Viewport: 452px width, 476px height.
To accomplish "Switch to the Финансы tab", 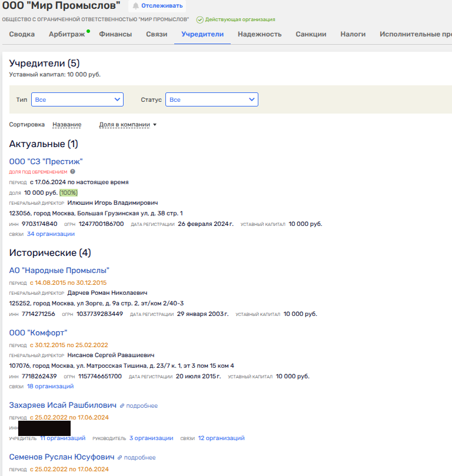I will [x=115, y=34].
